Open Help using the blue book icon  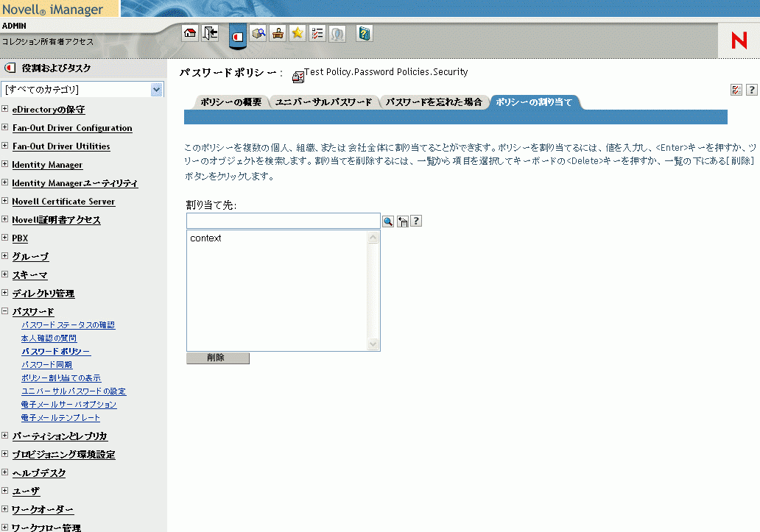coord(364,33)
